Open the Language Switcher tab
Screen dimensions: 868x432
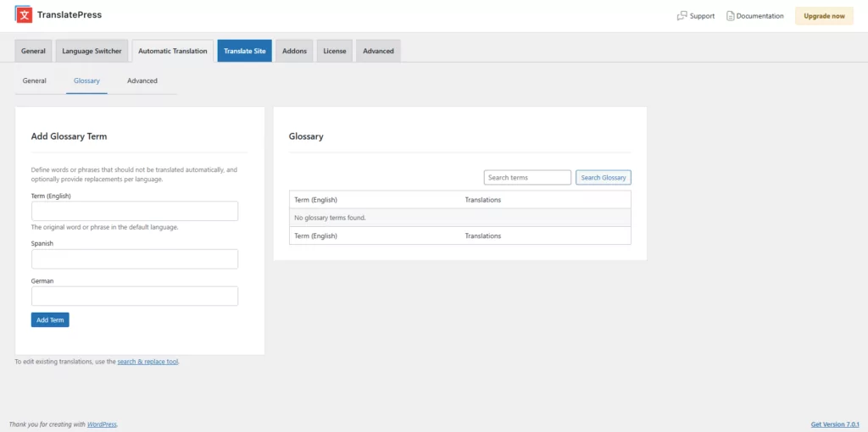pyautogui.click(x=92, y=51)
